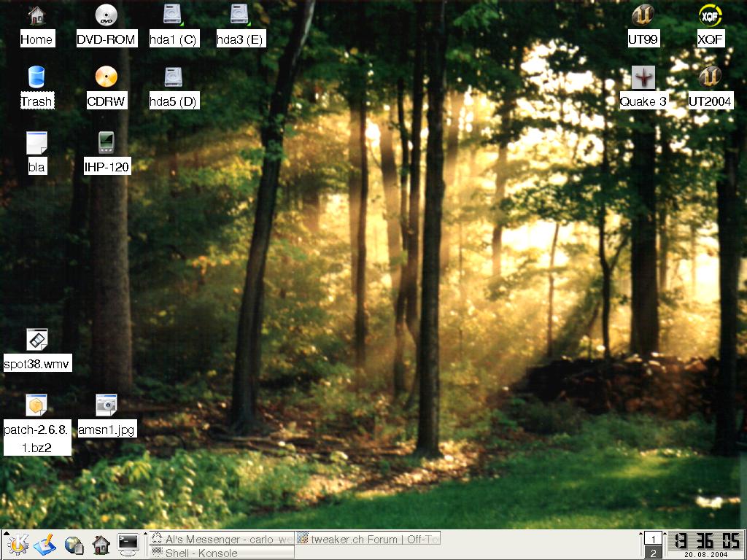Switch to Shell - Konsole taskbar entry
Image resolution: width=747 pixels, height=560 pixels.
[x=222, y=553]
